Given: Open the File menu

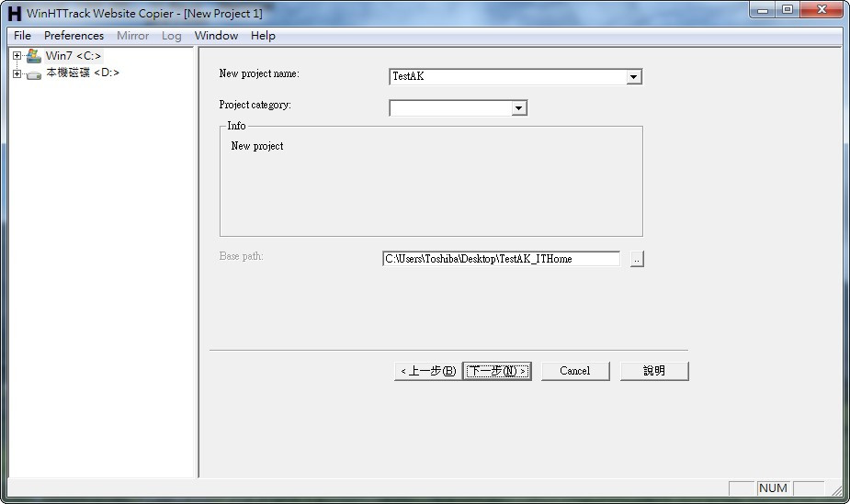Looking at the screenshot, I should click(22, 36).
